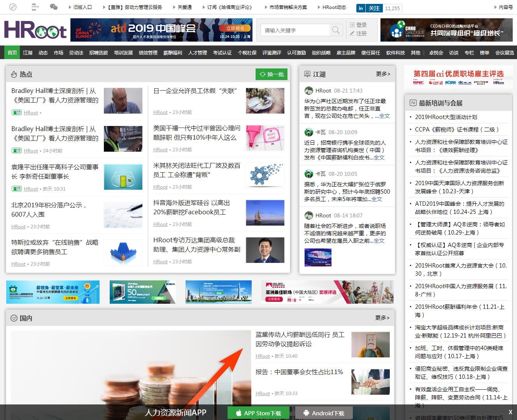Open the 旧版入口 link

coord(82,7)
